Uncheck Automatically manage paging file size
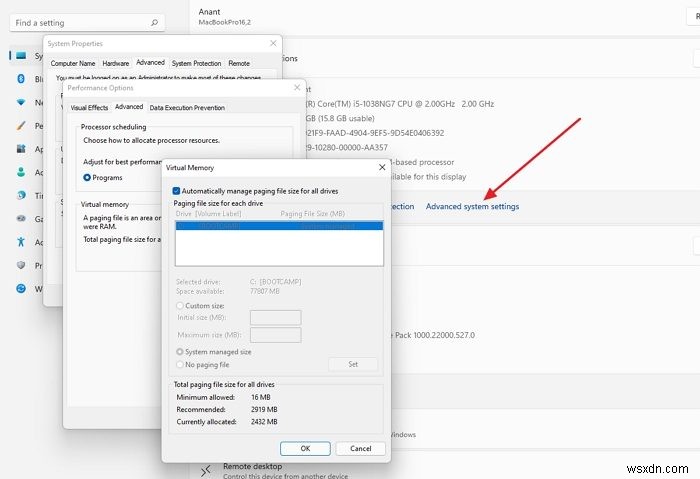This screenshot has width=700, height=479. click(176, 191)
